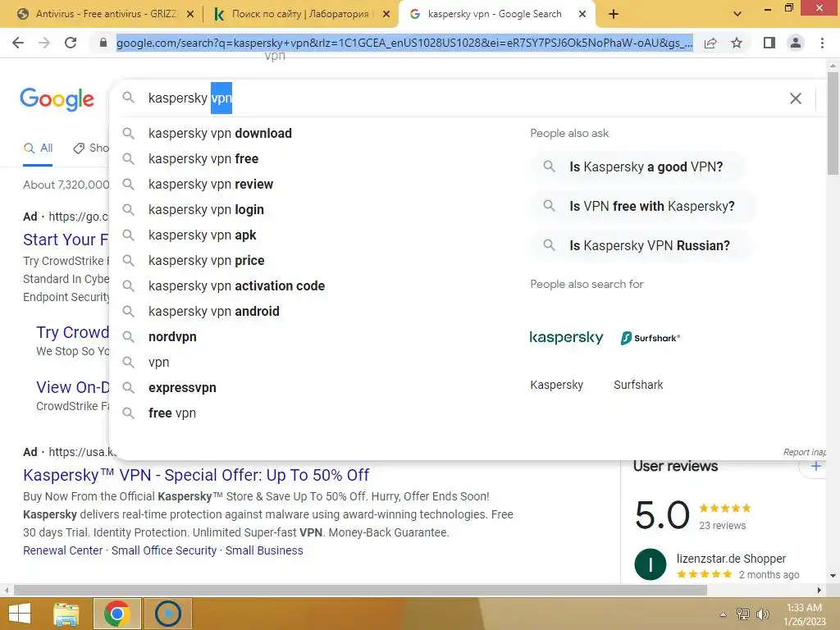Go back using browser back arrow
Screen dimensions: 840x630
point(18,43)
